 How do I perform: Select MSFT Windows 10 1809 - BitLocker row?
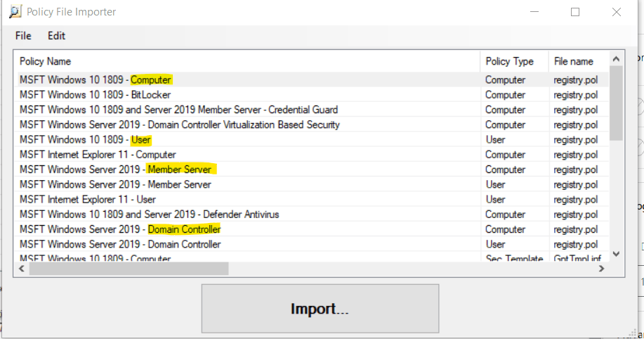pos(95,95)
